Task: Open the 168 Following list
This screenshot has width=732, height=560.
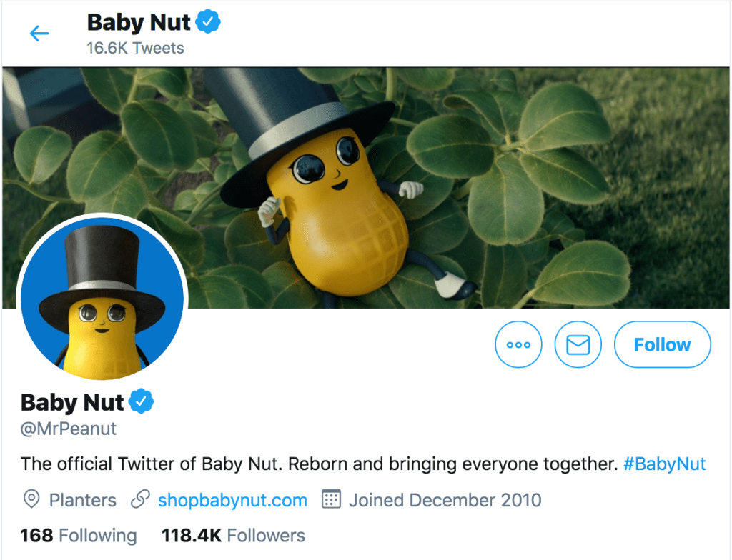Action: tap(79, 536)
